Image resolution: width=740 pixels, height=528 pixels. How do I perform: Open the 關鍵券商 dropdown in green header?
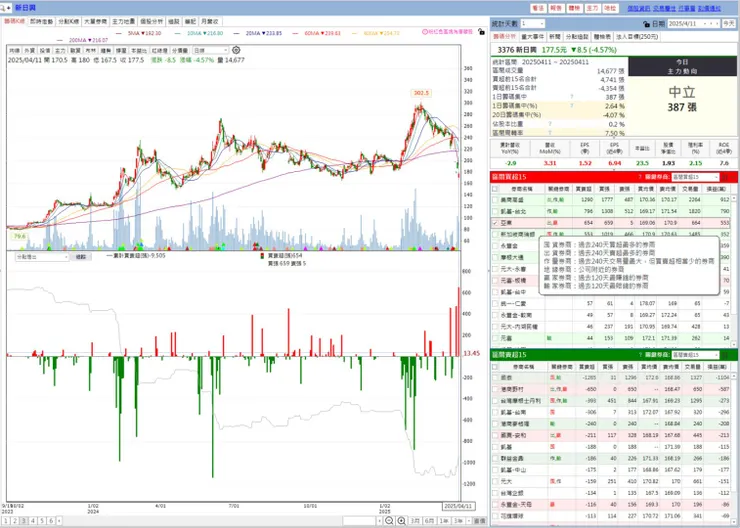tap(696, 355)
